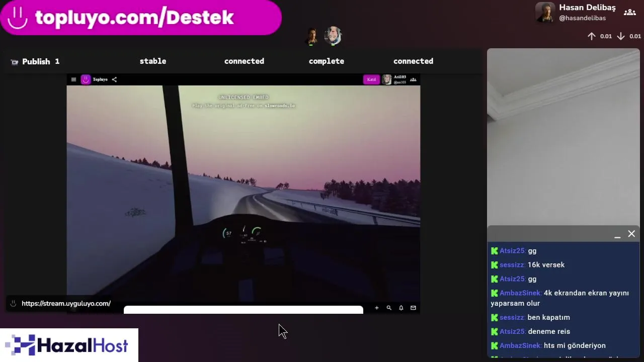
Task: Click the stable status label
Action: (153, 61)
